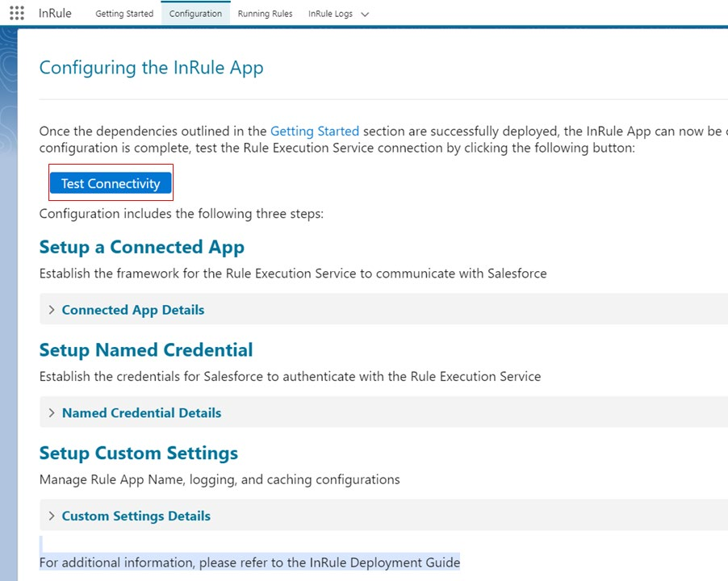Open the InRule Logs dropdown arrow
The image size is (728, 581).
point(365,15)
